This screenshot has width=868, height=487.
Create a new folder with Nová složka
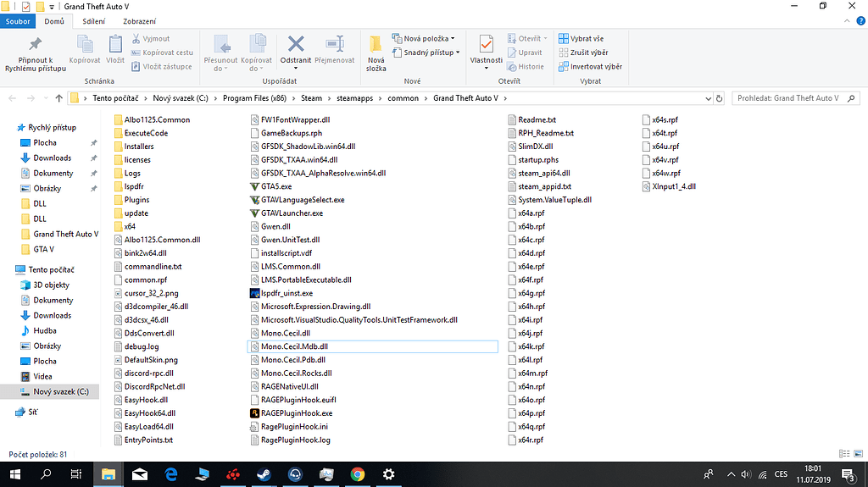coord(376,53)
